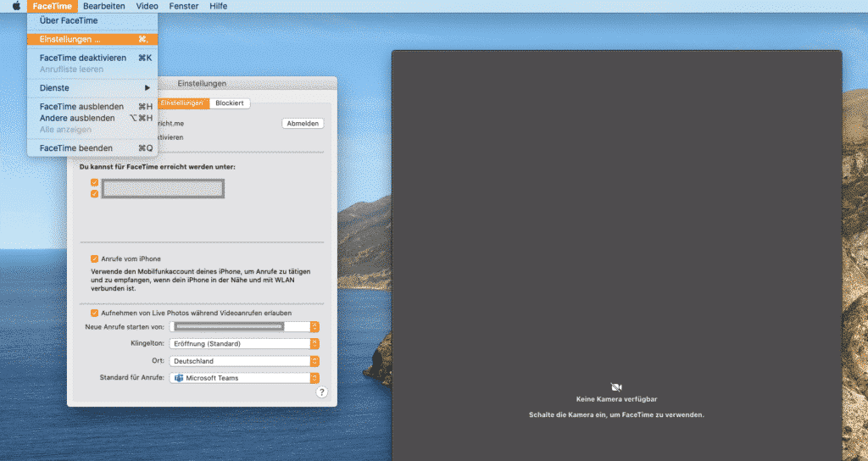Open the Ort dropdown showing Deutschland
This screenshot has width=868, height=461.
click(244, 361)
